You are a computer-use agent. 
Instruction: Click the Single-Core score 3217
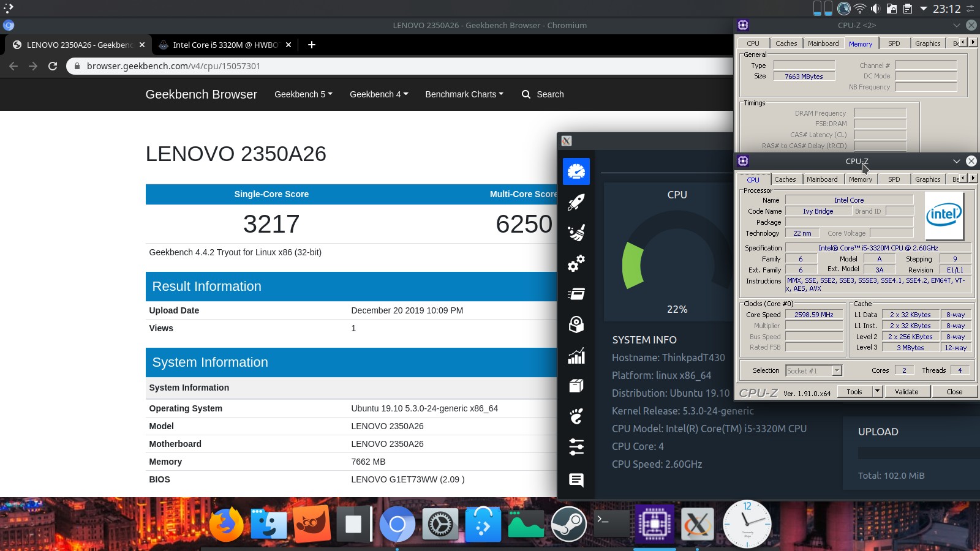coord(271,224)
